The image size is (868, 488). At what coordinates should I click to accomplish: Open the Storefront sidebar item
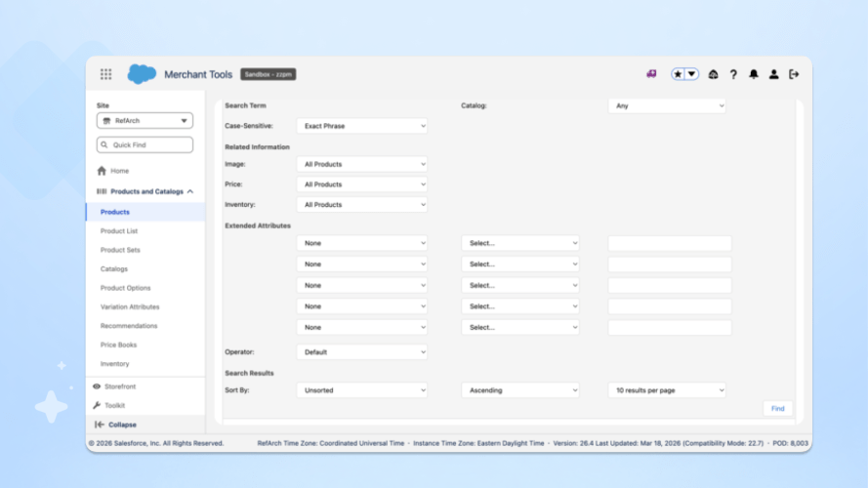[x=114, y=386]
